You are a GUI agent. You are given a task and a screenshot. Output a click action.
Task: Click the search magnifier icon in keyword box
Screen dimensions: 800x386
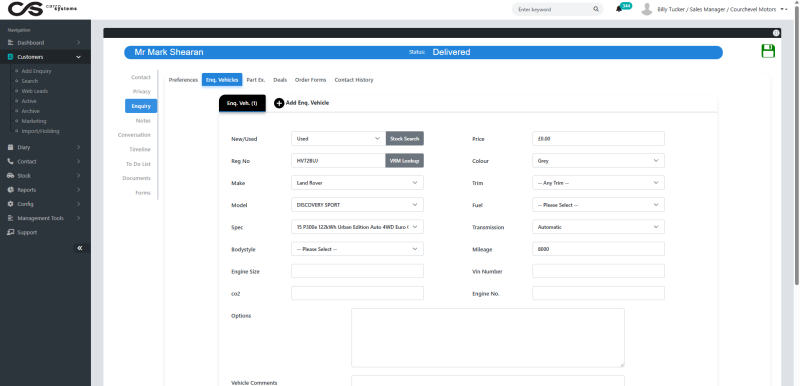(x=596, y=9)
